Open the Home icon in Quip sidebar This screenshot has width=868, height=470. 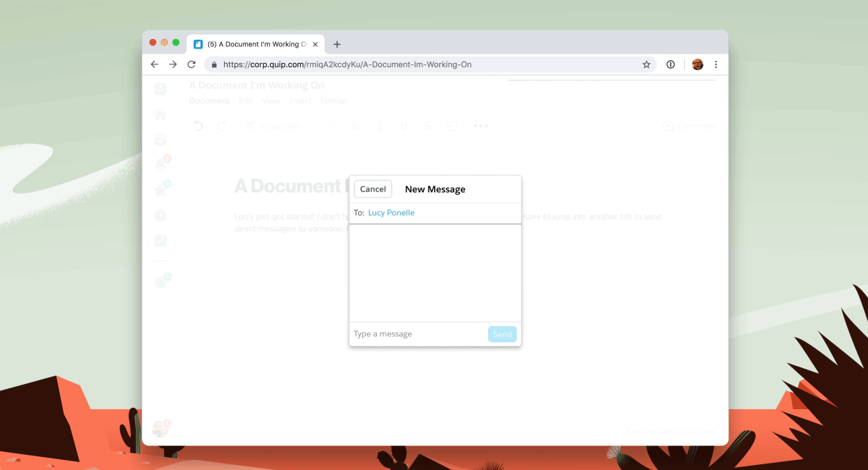(x=161, y=114)
